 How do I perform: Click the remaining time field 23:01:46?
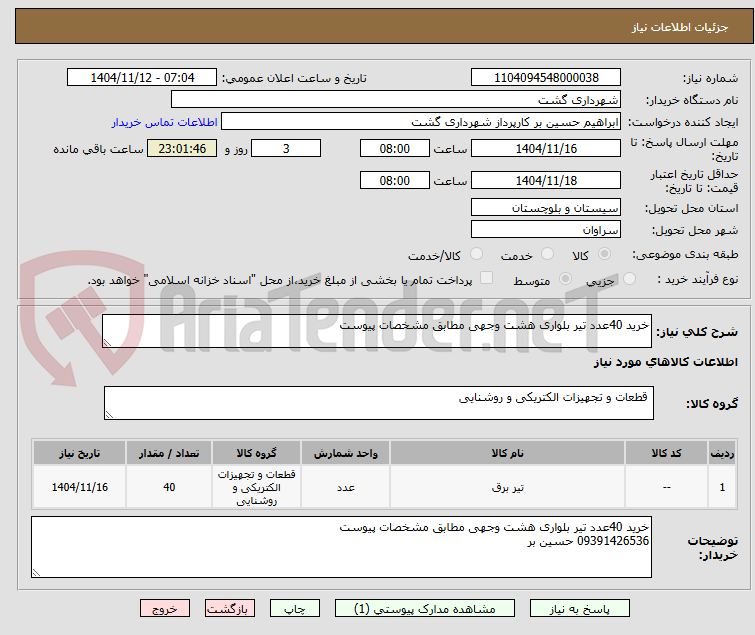pos(182,148)
